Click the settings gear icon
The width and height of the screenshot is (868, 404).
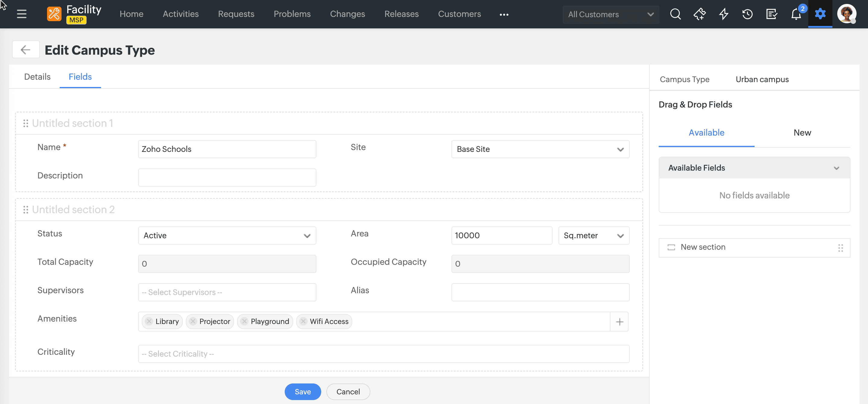(820, 14)
